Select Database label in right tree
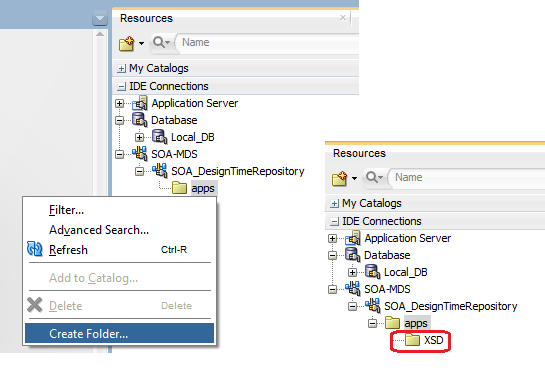The width and height of the screenshot is (545, 387). coord(387,256)
